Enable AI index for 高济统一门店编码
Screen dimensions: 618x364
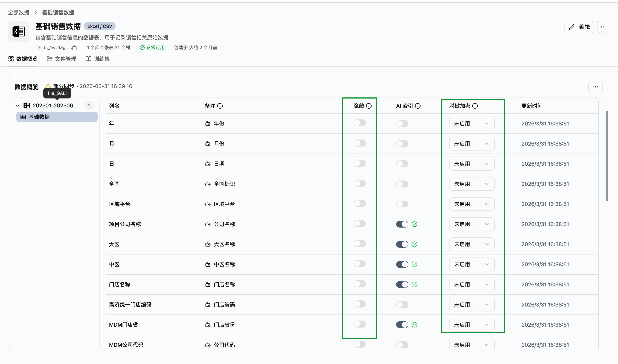pyautogui.click(x=402, y=304)
